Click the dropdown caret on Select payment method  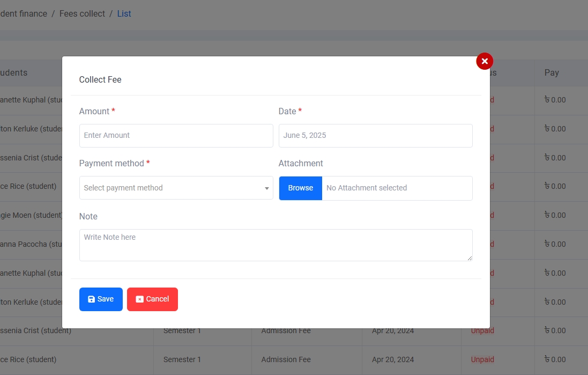[266, 188]
